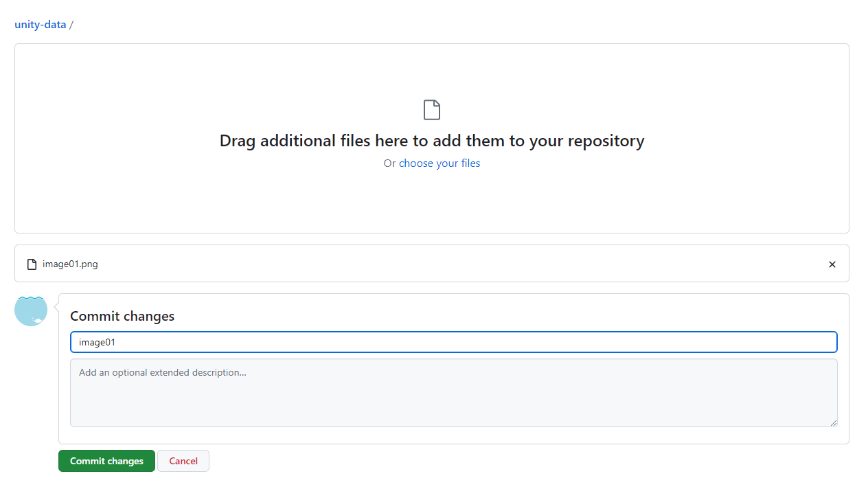868x489 pixels.
Task: Click the "choose your files" link
Action: pyautogui.click(x=439, y=163)
